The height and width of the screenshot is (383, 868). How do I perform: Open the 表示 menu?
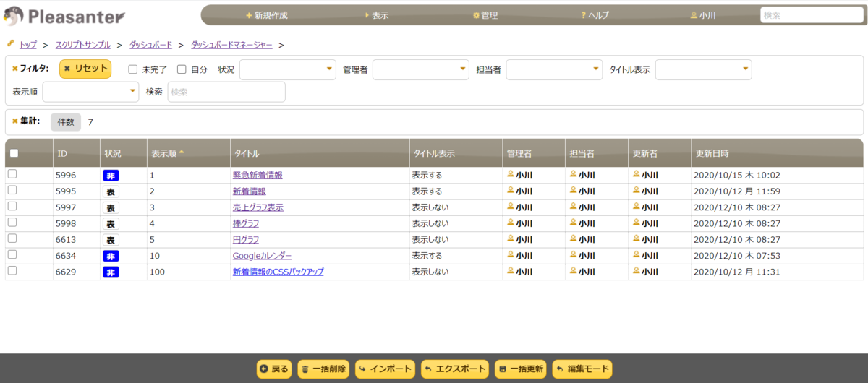[x=377, y=15]
